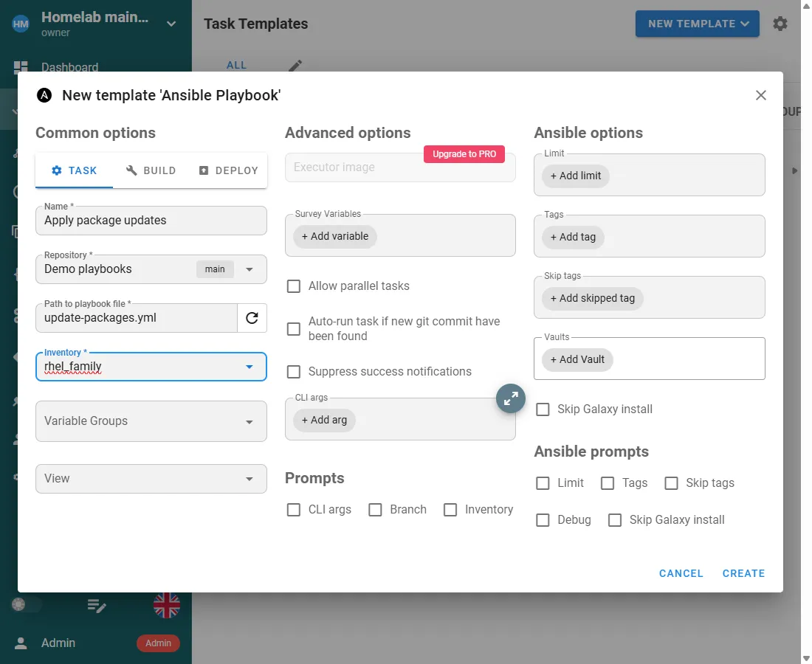Click the Admin user avatar icon
The height and width of the screenshot is (664, 812).
[21, 643]
